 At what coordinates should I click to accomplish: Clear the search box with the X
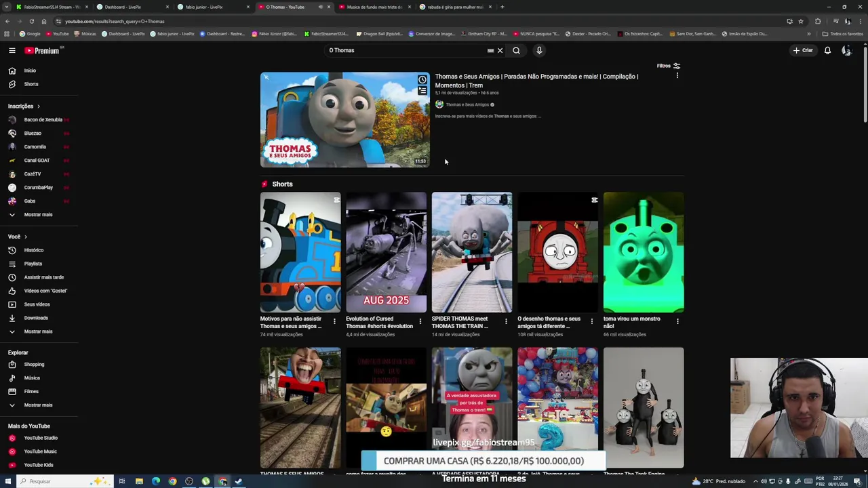coord(500,50)
